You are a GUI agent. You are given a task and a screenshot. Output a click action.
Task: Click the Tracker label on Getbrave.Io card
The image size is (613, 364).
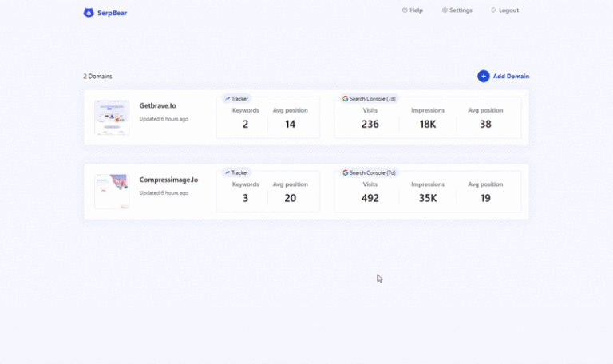[239, 99]
